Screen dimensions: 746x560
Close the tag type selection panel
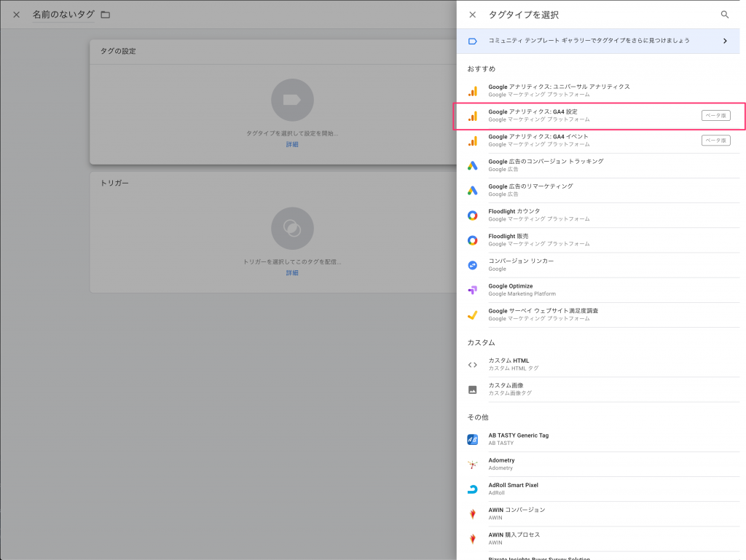(x=472, y=15)
